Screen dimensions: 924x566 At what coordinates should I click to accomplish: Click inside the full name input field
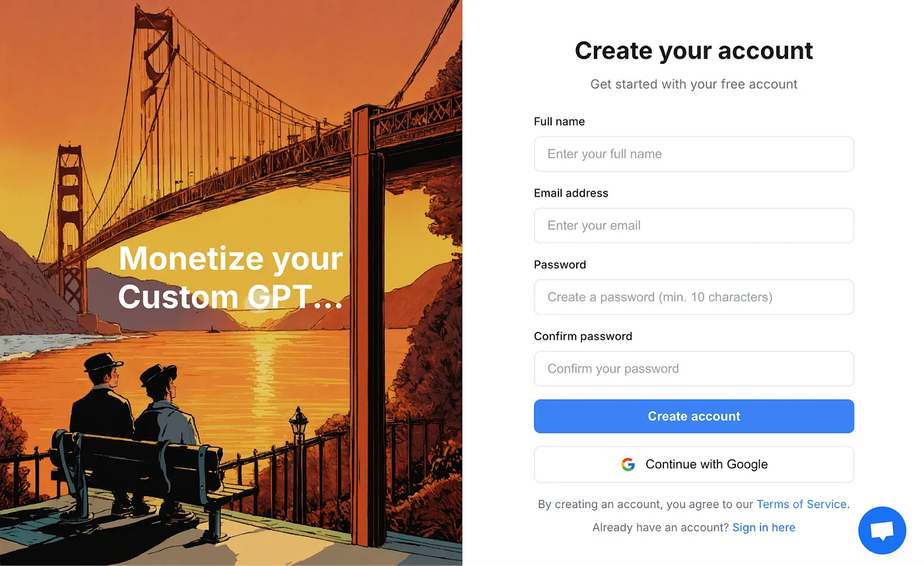[694, 154]
